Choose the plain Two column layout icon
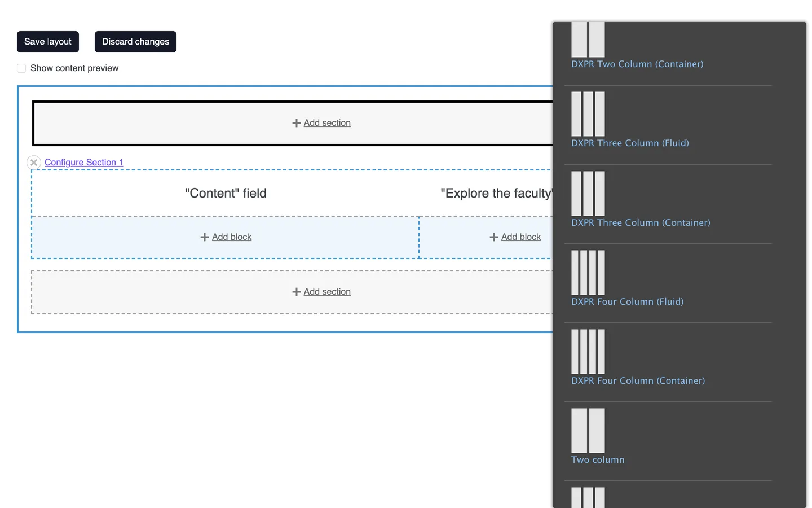Viewport: 812px width, 508px height. (x=588, y=431)
